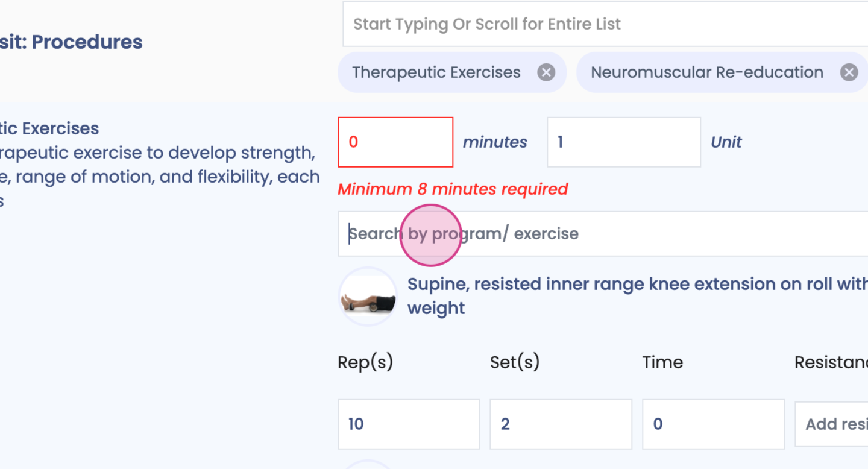The height and width of the screenshot is (469, 868).
Task: Click the Minimum 8 minutes required warning
Action: (453, 189)
